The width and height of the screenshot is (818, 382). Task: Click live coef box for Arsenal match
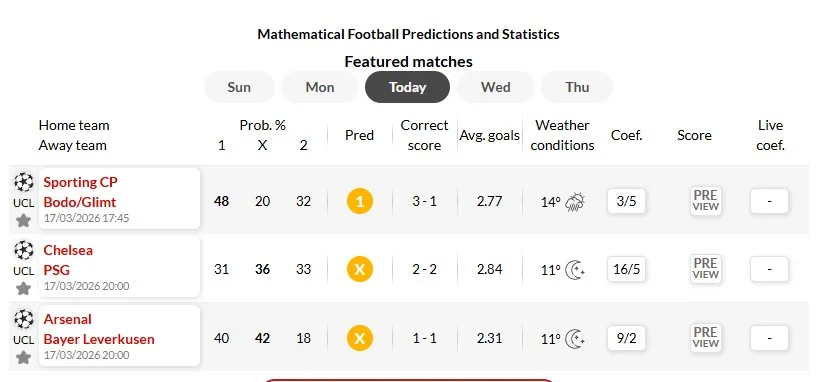click(769, 338)
